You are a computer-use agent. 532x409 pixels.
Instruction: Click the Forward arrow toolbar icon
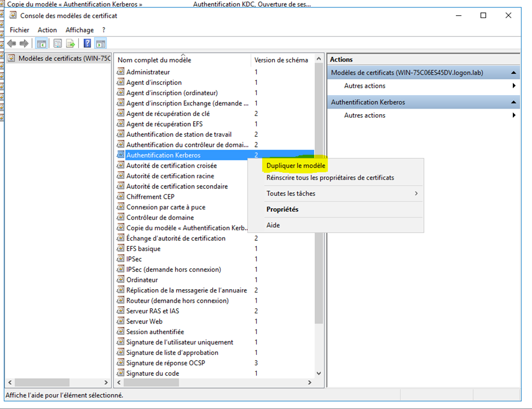pos(24,43)
